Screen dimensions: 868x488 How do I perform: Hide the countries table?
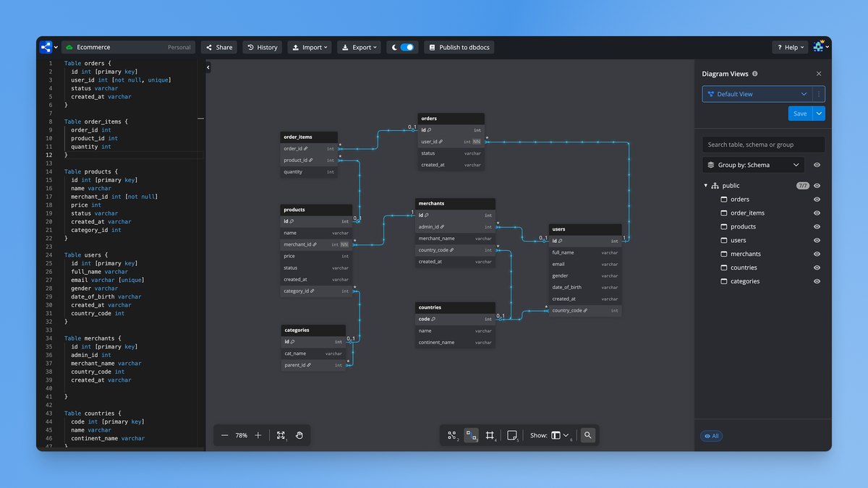click(817, 267)
